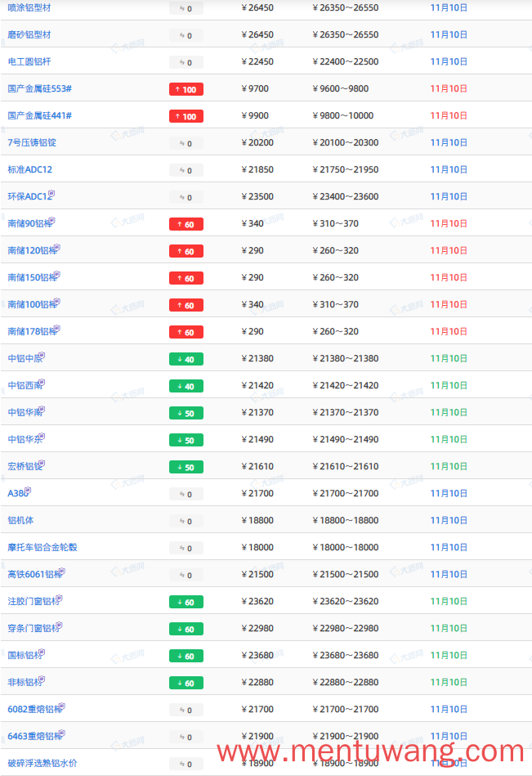Click the small icon beside 环保ADC12
This screenshot has width=532, height=776.
(52, 194)
